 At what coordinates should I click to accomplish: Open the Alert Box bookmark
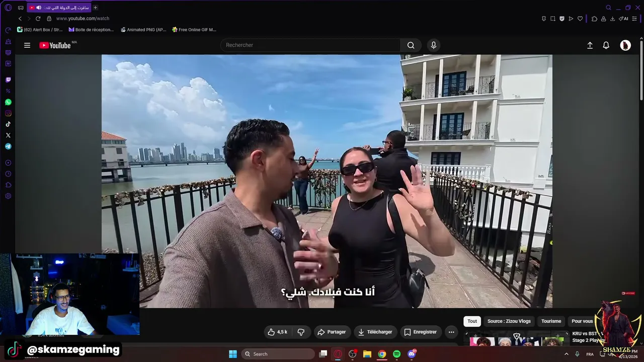pyautogui.click(x=40, y=30)
